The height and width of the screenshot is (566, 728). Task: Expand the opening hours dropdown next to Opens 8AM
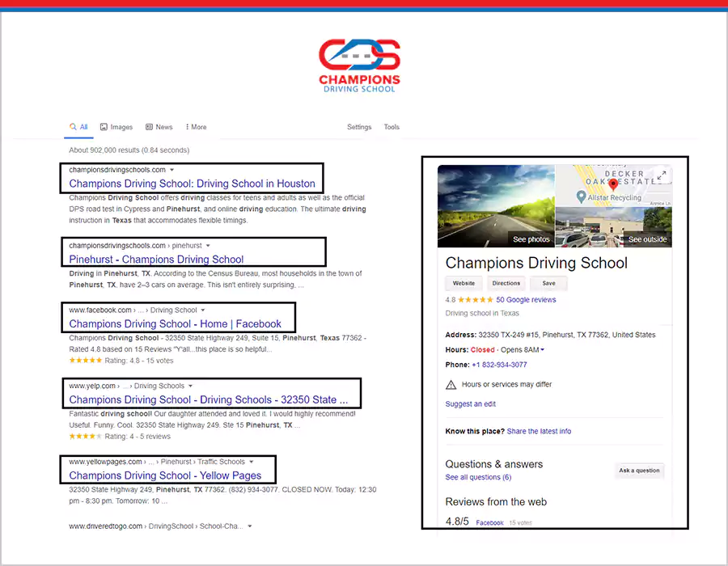pyautogui.click(x=542, y=350)
